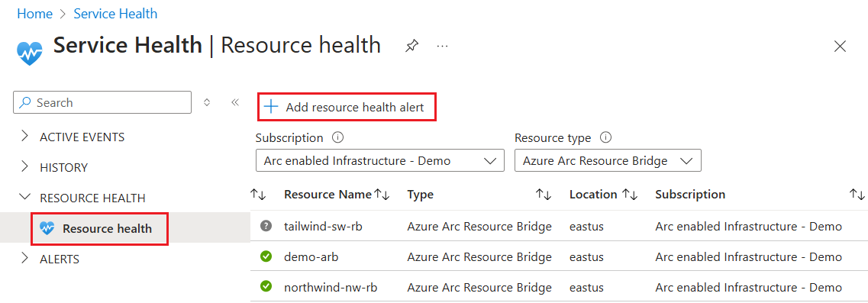Click the Resource Name column header text
The height and width of the screenshot is (303, 868).
pyautogui.click(x=328, y=195)
